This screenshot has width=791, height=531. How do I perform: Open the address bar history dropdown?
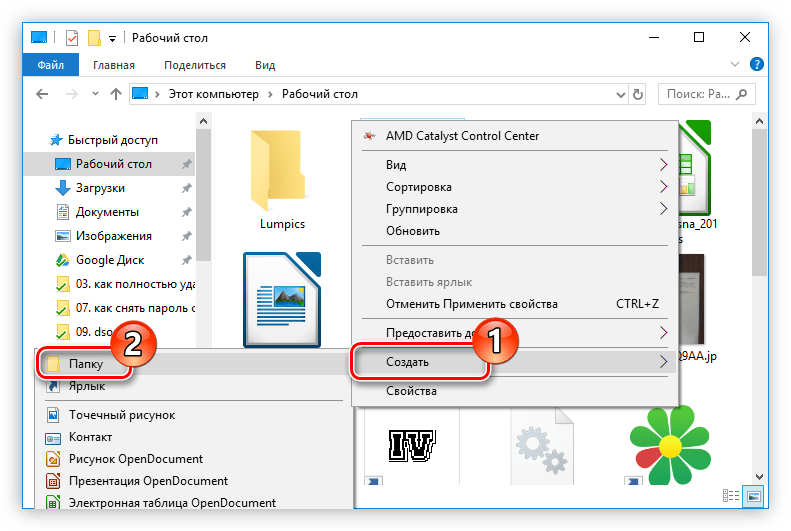[x=621, y=94]
